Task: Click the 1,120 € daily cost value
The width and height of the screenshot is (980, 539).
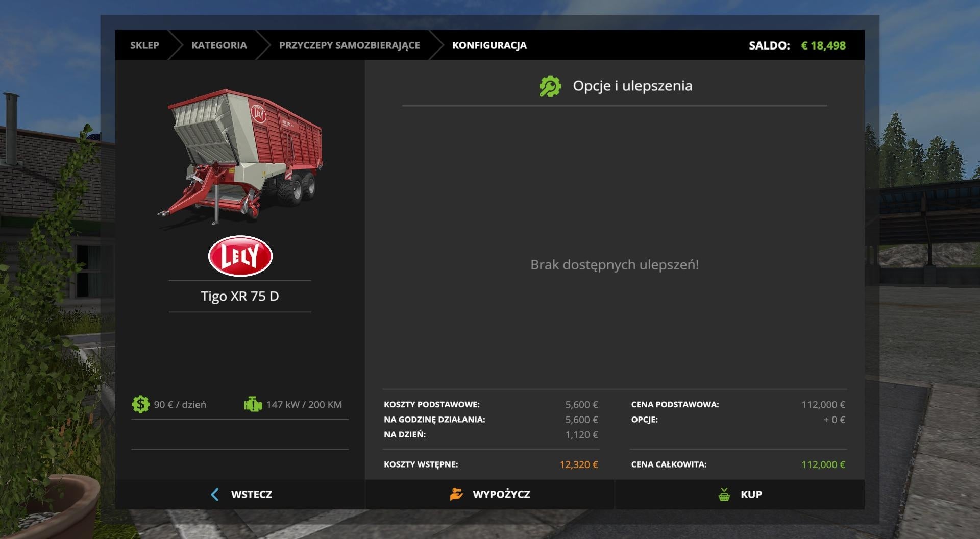Action: (582, 434)
